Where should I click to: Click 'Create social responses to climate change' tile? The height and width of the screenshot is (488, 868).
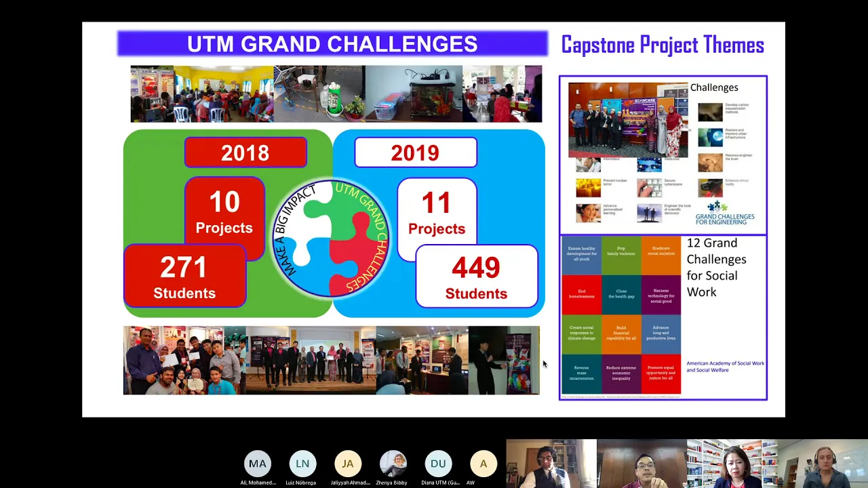click(x=581, y=333)
